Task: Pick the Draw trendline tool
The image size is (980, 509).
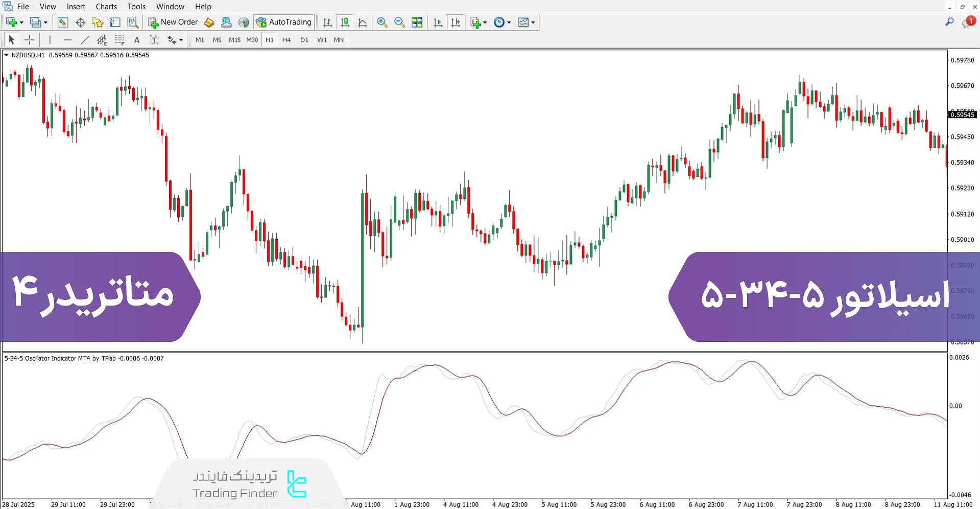Action: pos(85,40)
